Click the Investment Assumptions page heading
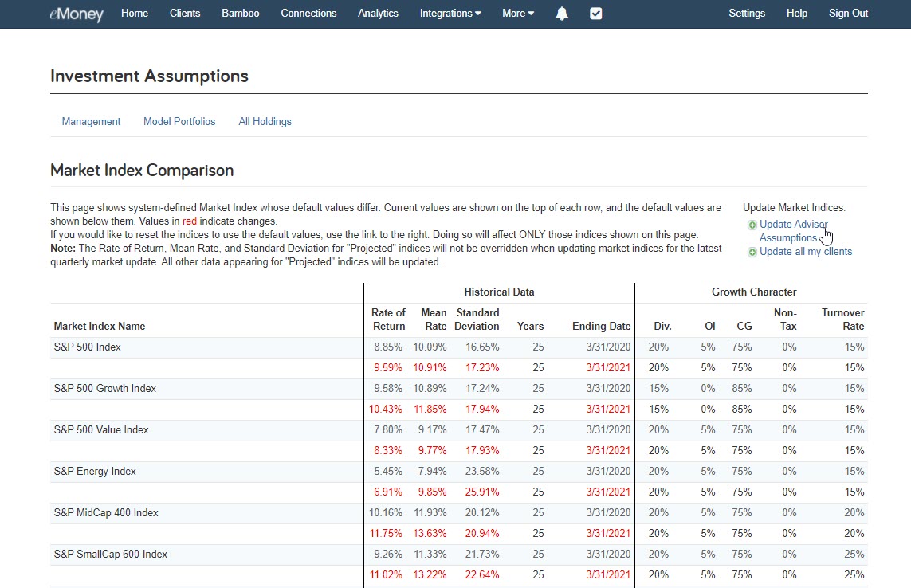Image resolution: width=911 pixels, height=588 pixels. (149, 76)
